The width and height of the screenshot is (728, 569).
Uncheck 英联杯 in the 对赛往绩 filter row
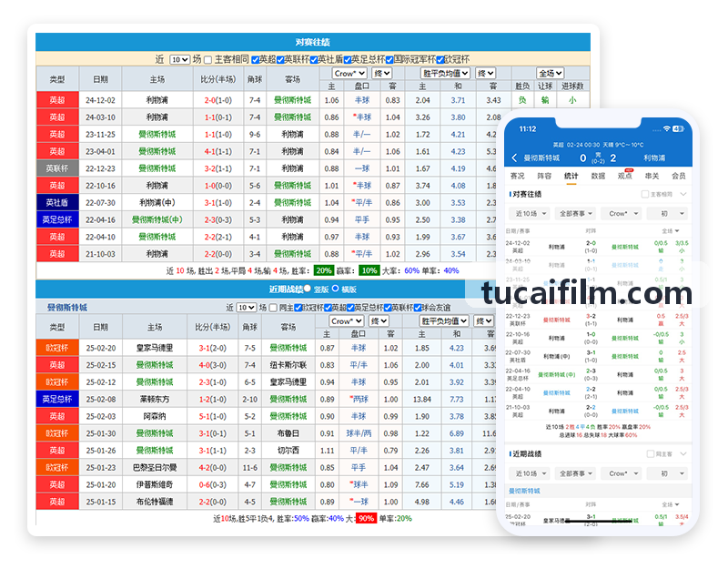[280, 60]
